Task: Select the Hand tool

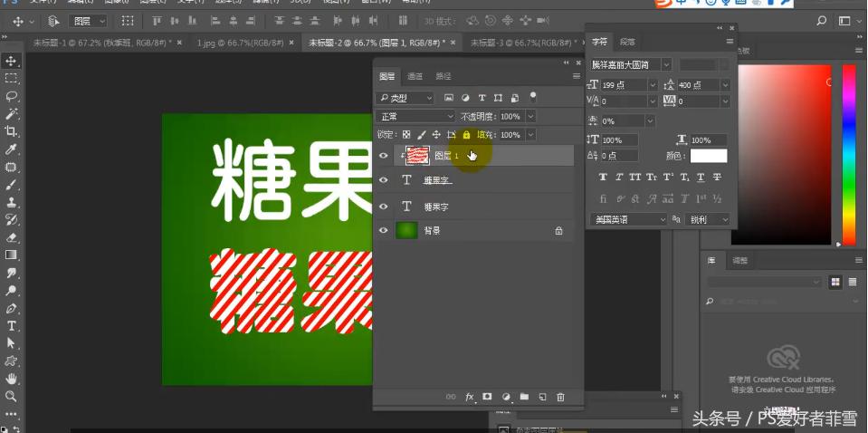Action: pyautogui.click(x=11, y=379)
